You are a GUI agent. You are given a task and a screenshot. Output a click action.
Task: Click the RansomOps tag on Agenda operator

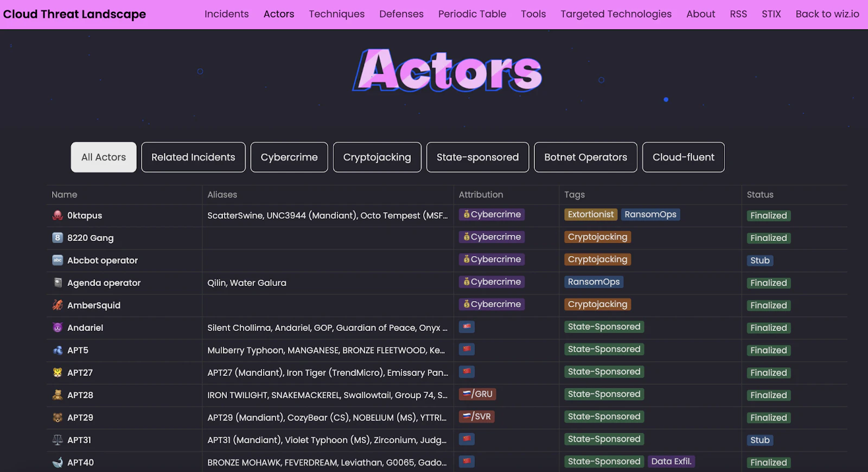[x=593, y=282]
